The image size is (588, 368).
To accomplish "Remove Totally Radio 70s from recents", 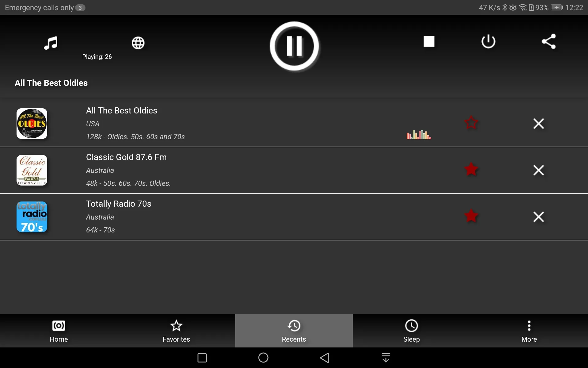I will pyautogui.click(x=539, y=216).
